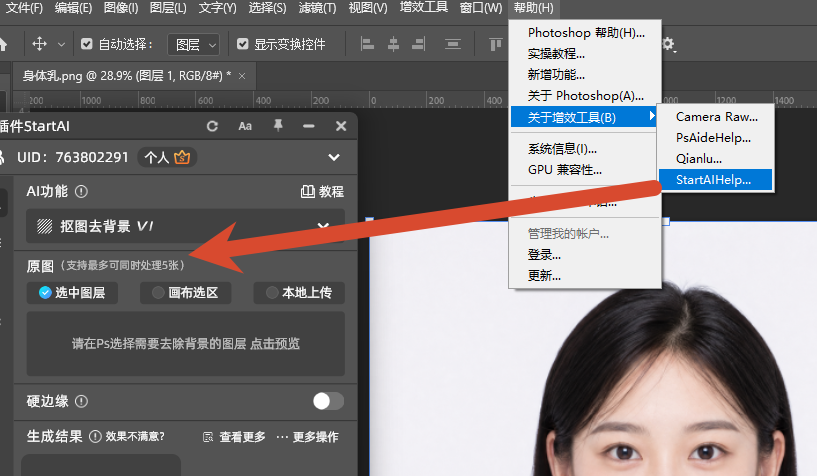The width and height of the screenshot is (817, 476).
Task: Choose 登录... menu item
Action: (x=586, y=255)
